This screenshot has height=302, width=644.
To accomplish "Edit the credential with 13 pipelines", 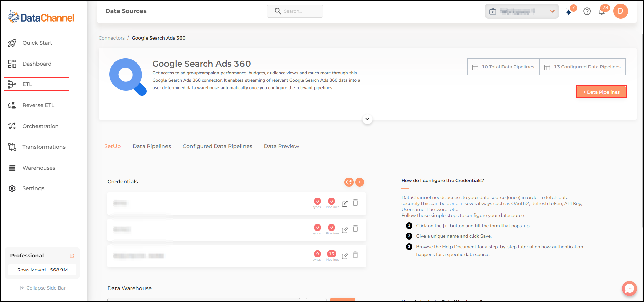I will tap(345, 256).
